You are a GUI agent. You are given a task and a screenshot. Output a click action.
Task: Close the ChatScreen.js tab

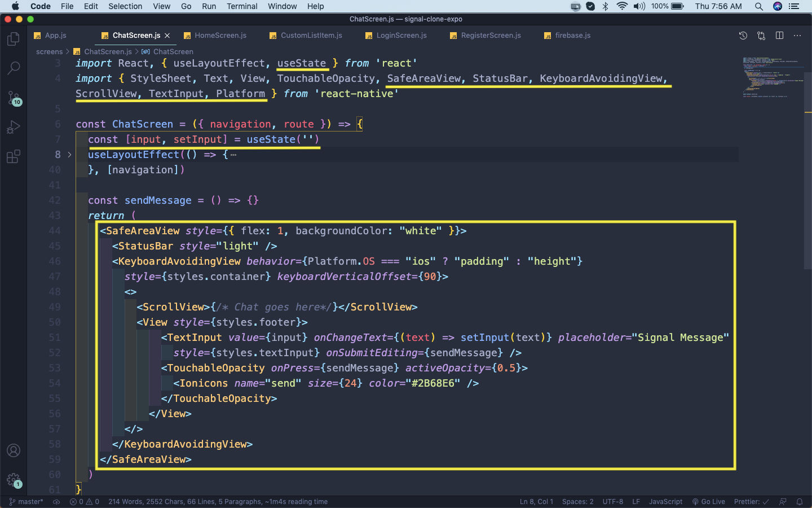click(167, 36)
